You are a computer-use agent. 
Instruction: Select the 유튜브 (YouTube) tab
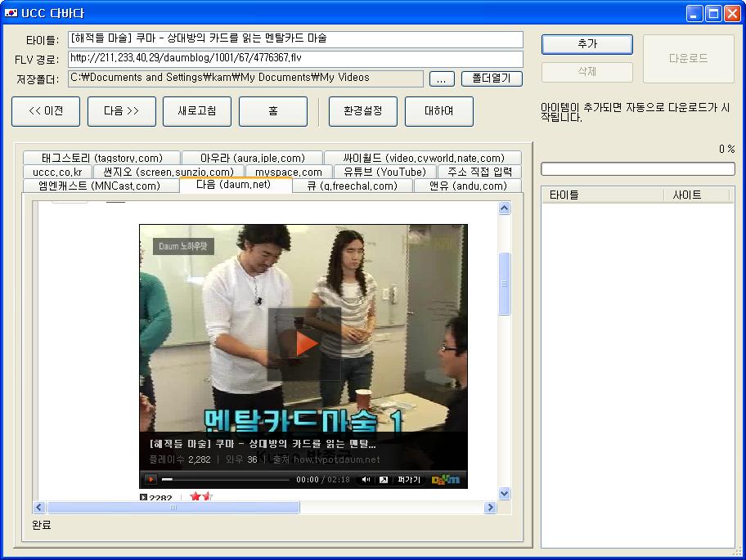384,172
